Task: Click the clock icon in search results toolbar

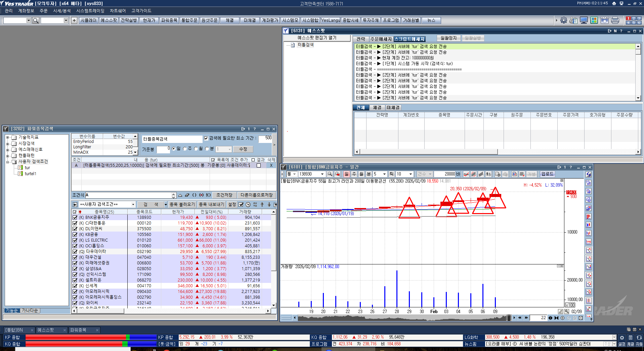Action: [x=248, y=204]
